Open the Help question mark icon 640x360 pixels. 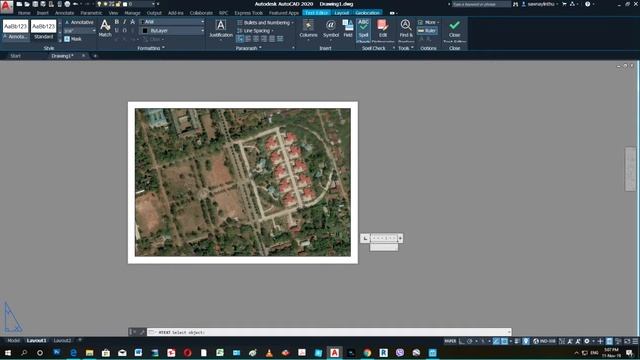[x=587, y=4]
